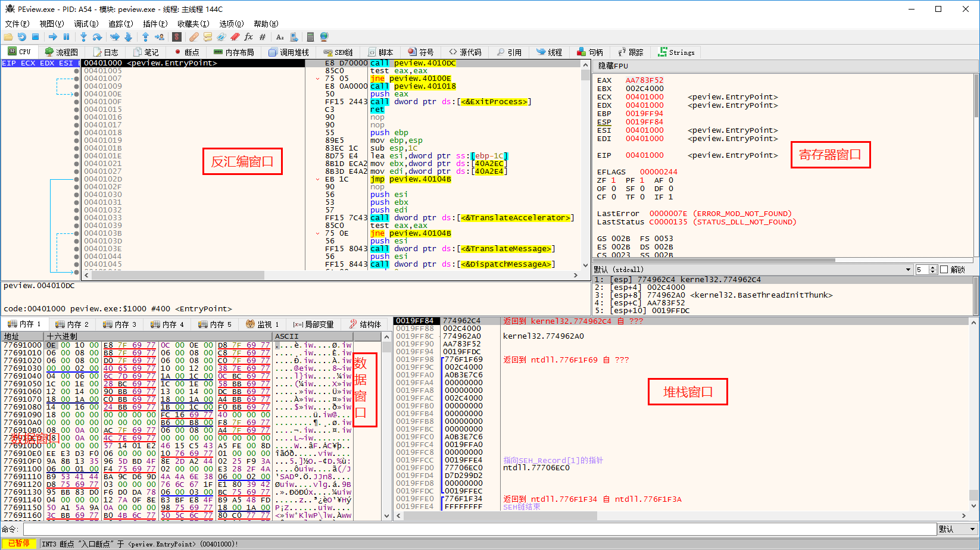Open the 调试 menu
The height and width of the screenshot is (550, 980).
(x=86, y=24)
